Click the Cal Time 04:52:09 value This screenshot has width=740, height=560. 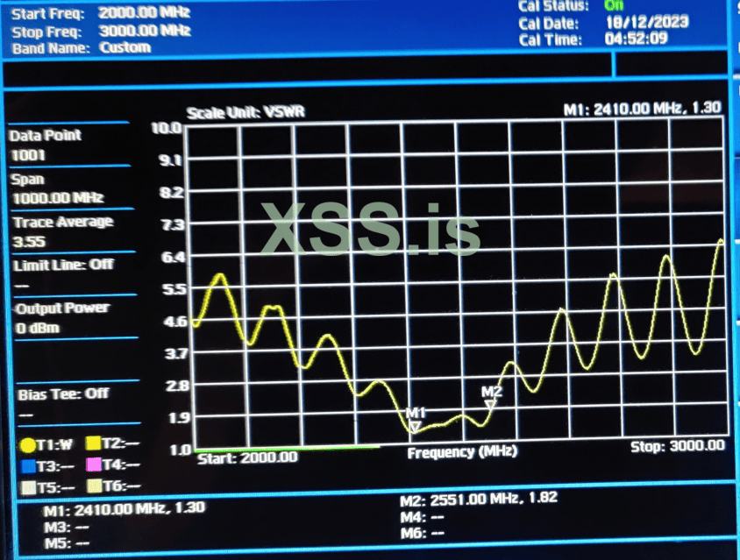[637, 39]
